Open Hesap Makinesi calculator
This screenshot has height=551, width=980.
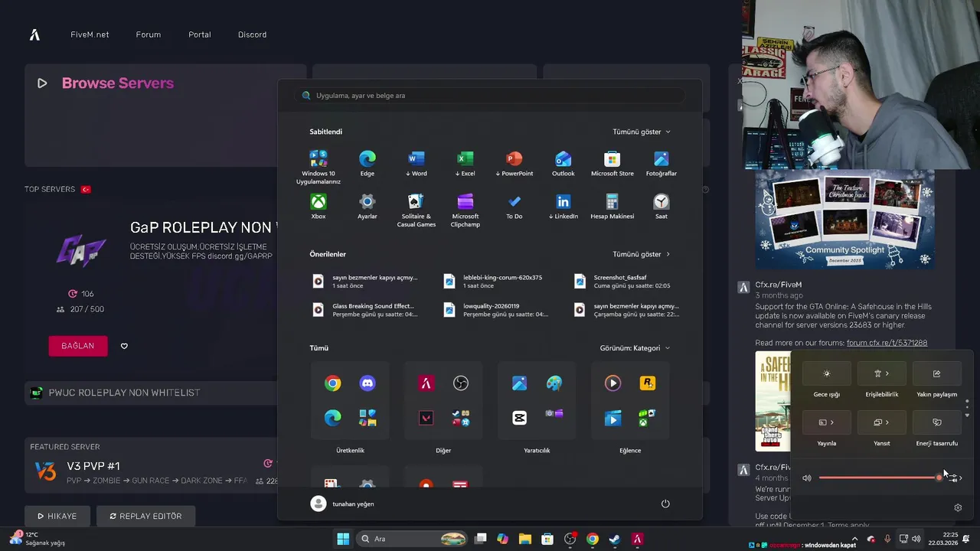point(612,207)
